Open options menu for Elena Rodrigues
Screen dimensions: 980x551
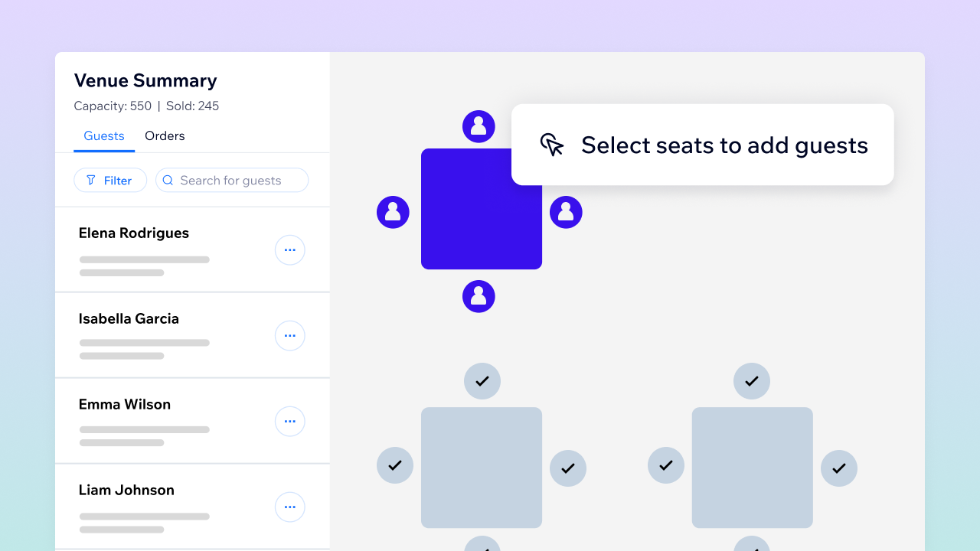tap(289, 250)
